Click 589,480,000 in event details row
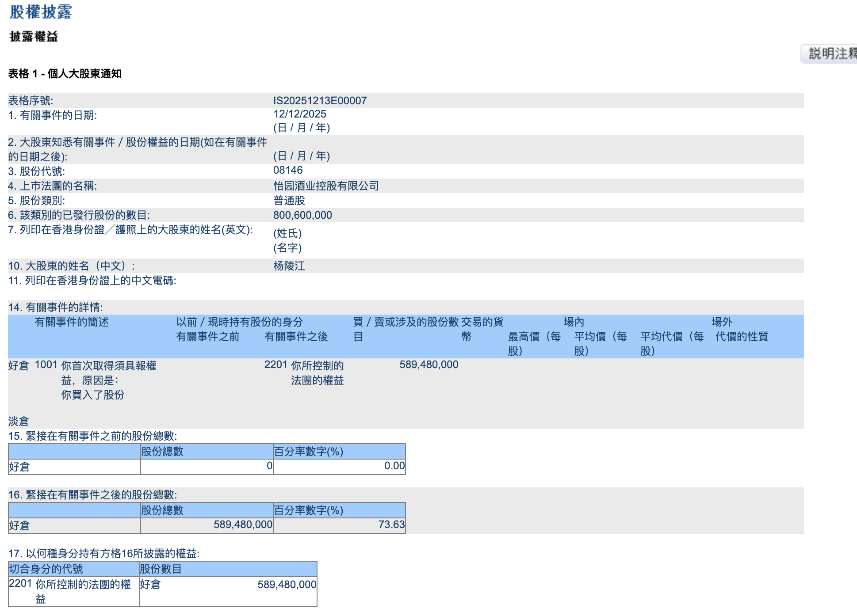The width and height of the screenshot is (857, 616). pos(428,365)
